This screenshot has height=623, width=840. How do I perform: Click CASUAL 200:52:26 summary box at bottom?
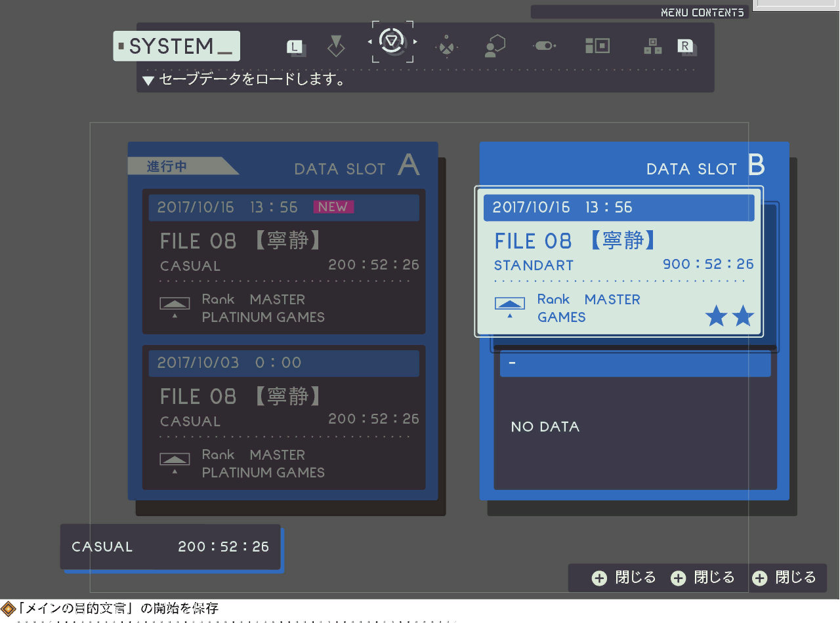coord(170,547)
